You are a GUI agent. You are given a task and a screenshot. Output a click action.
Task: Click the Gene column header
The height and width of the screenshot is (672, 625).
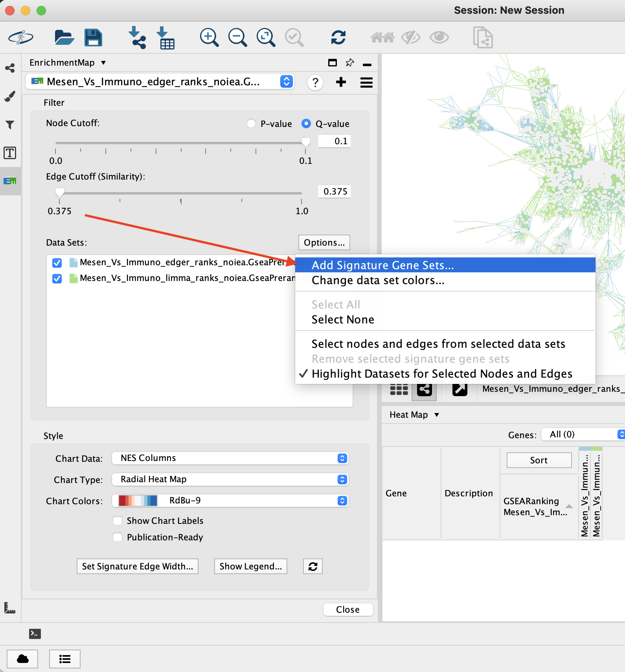(412, 494)
